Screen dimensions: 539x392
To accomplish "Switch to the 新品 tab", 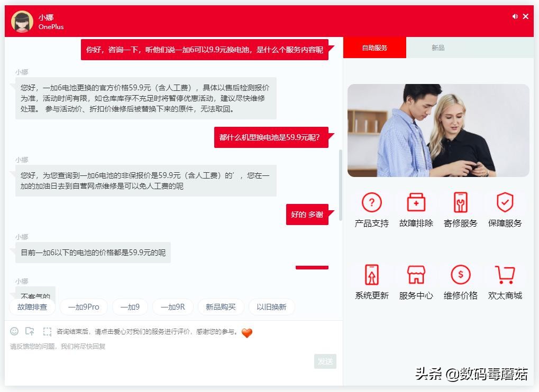I will (x=437, y=47).
